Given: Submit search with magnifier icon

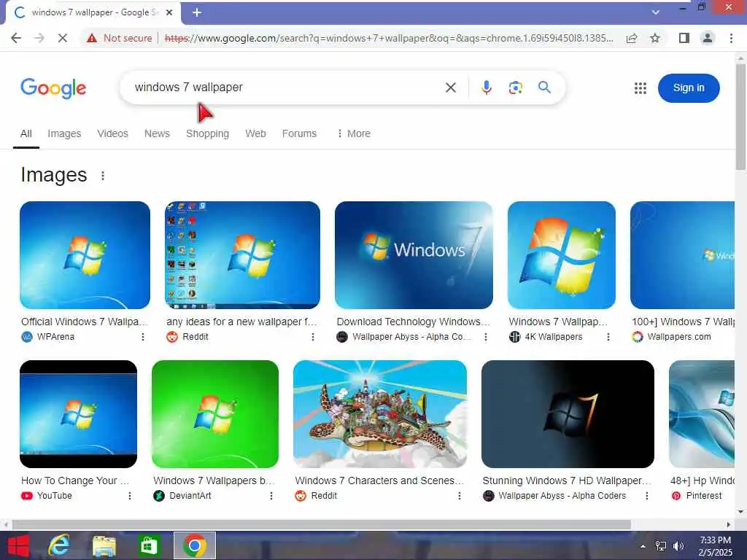Looking at the screenshot, I should coord(544,87).
